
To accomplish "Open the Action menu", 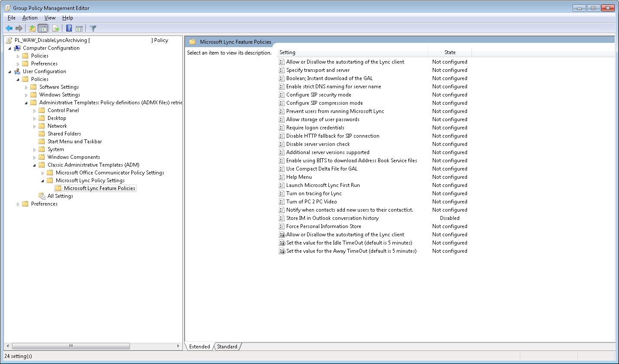I will pyautogui.click(x=30, y=18).
